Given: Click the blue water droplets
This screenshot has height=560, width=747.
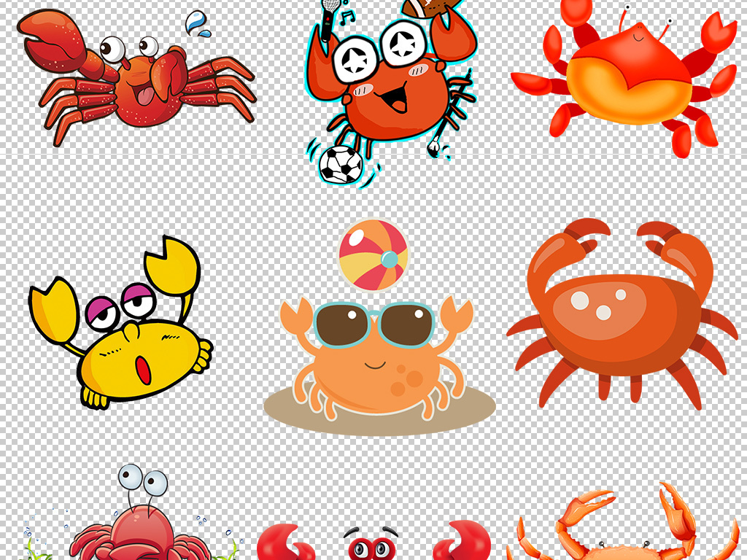Looking at the screenshot, I should [198, 24].
